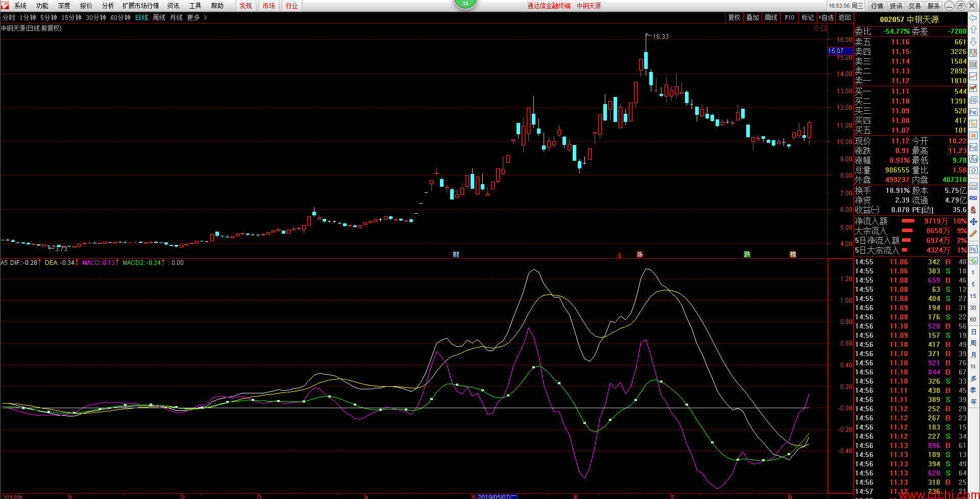This screenshot has height=499, width=980.
Task: Click the green 31 notification badge
Action: 464,4
